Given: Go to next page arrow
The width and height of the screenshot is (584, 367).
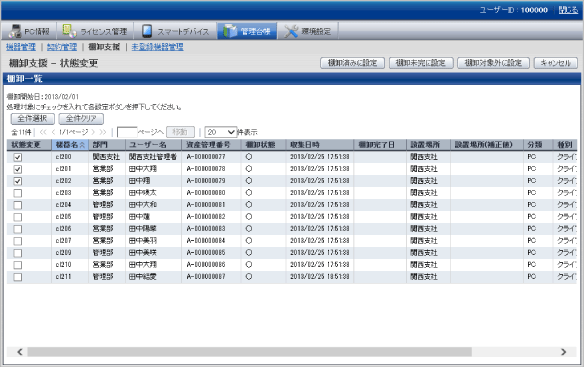Looking at the screenshot, I should pyautogui.click(x=93, y=132).
